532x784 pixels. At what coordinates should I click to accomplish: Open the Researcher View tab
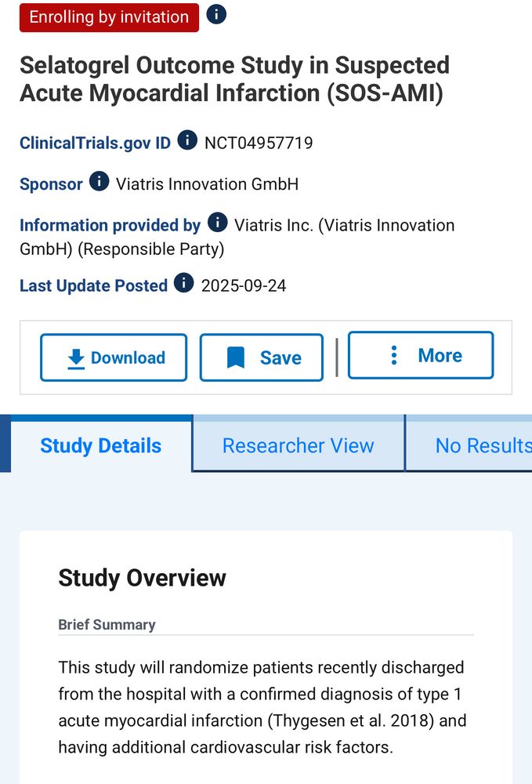tap(299, 445)
